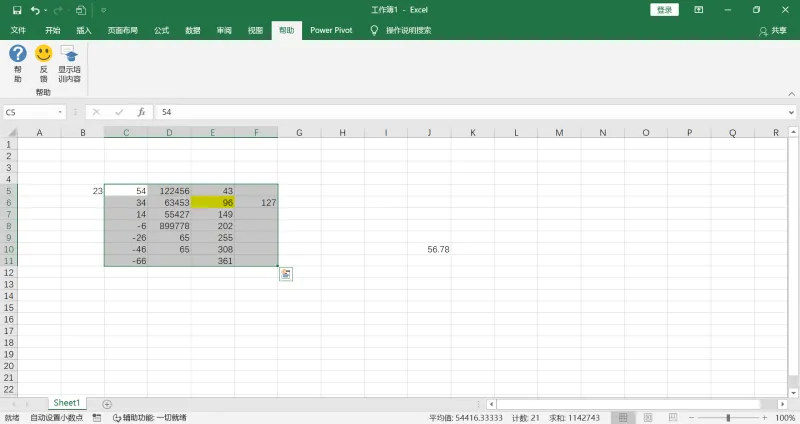This screenshot has width=800, height=424.
Task: Click the zoom slider handle
Action: [x=728, y=418]
